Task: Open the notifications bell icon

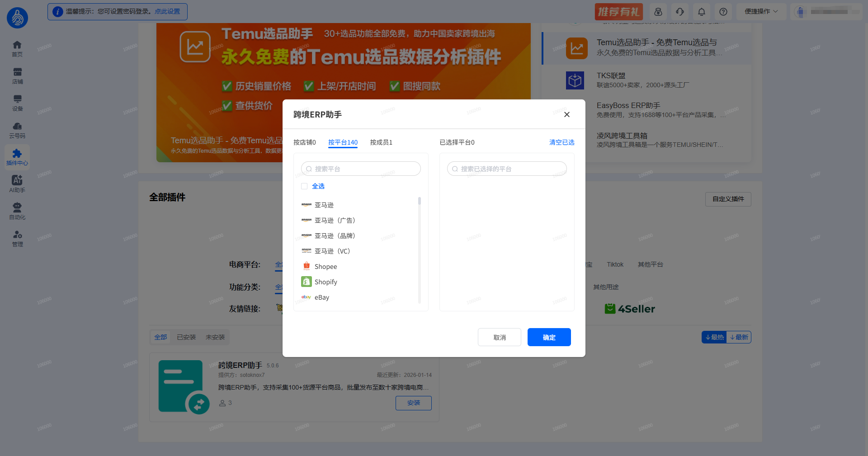Action: pos(702,12)
